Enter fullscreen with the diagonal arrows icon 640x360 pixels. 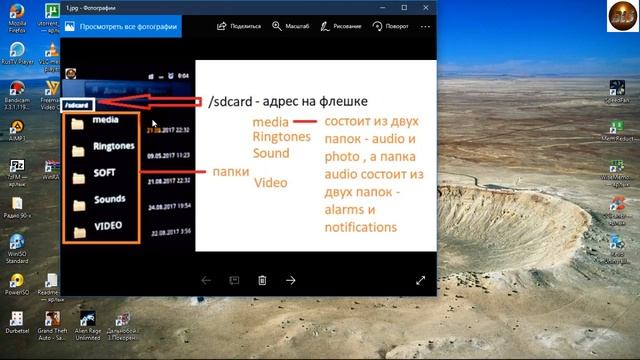tap(420, 280)
